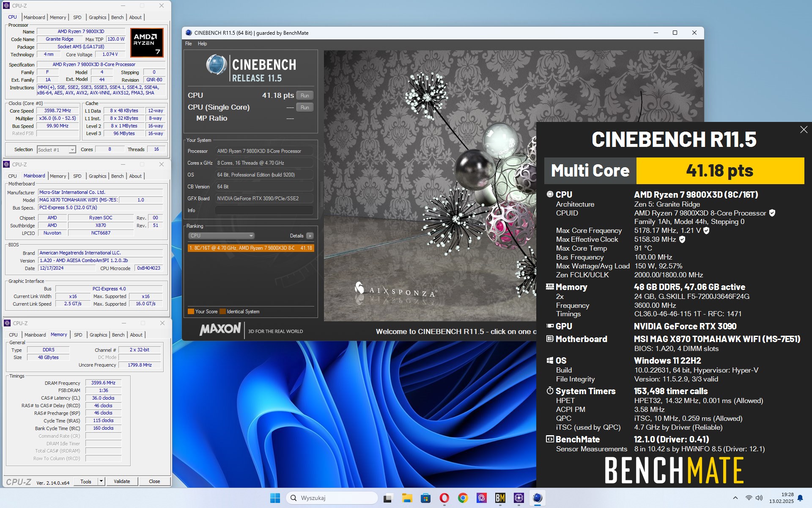Click Max Core Frequency verified shield

pos(706,230)
